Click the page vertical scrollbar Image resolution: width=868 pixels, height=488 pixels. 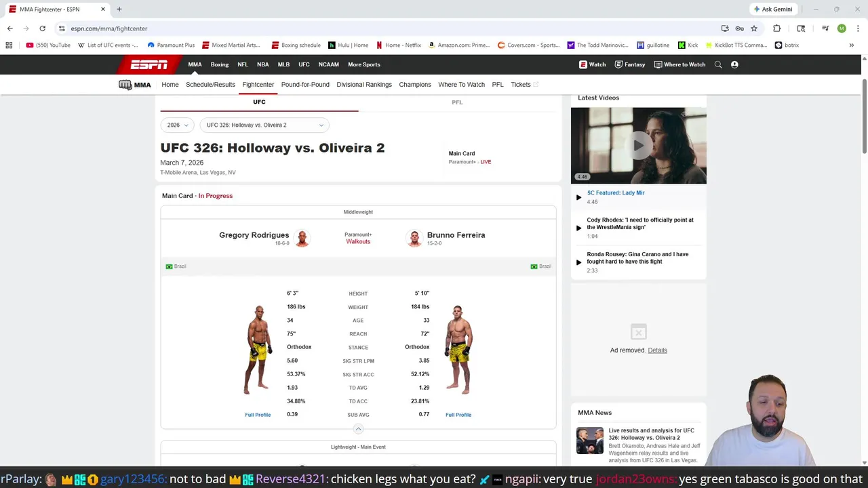(864, 115)
